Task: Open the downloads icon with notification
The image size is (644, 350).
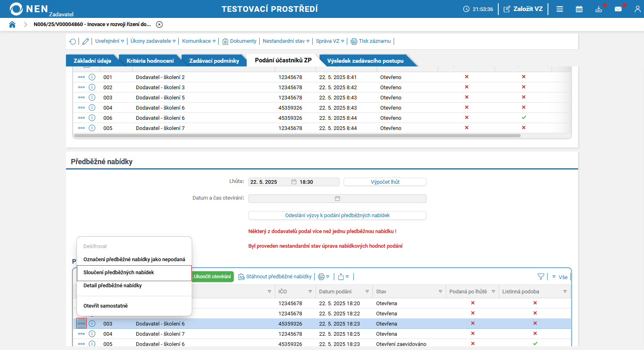Action: pyautogui.click(x=598, y=9)
